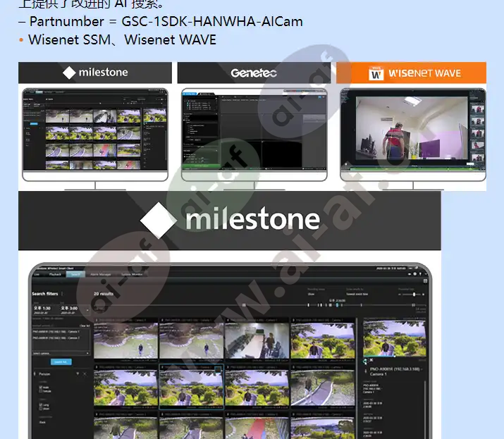Toggle the Short clothing checkbox

pyautogui.click(x=41, y=409)
